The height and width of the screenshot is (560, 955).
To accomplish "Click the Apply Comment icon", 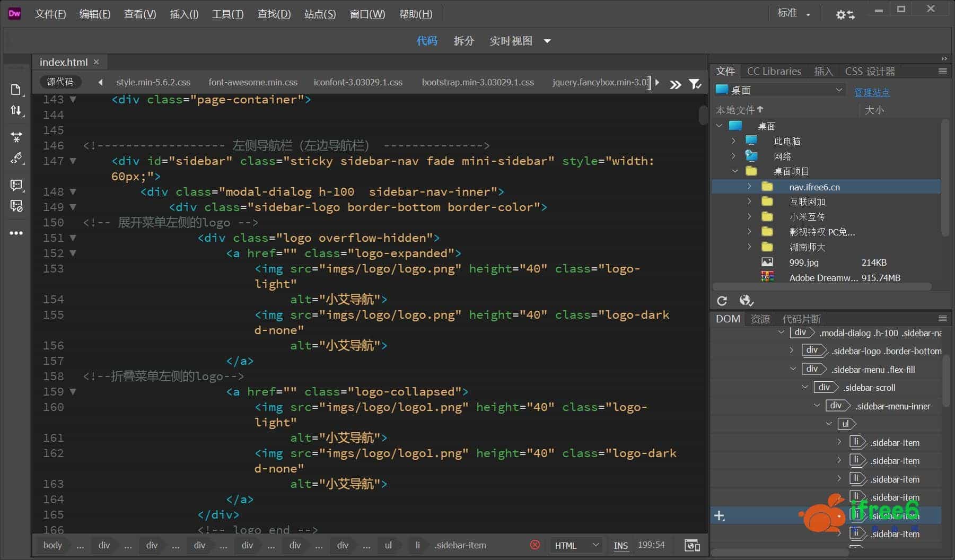I will click(16, 185).
